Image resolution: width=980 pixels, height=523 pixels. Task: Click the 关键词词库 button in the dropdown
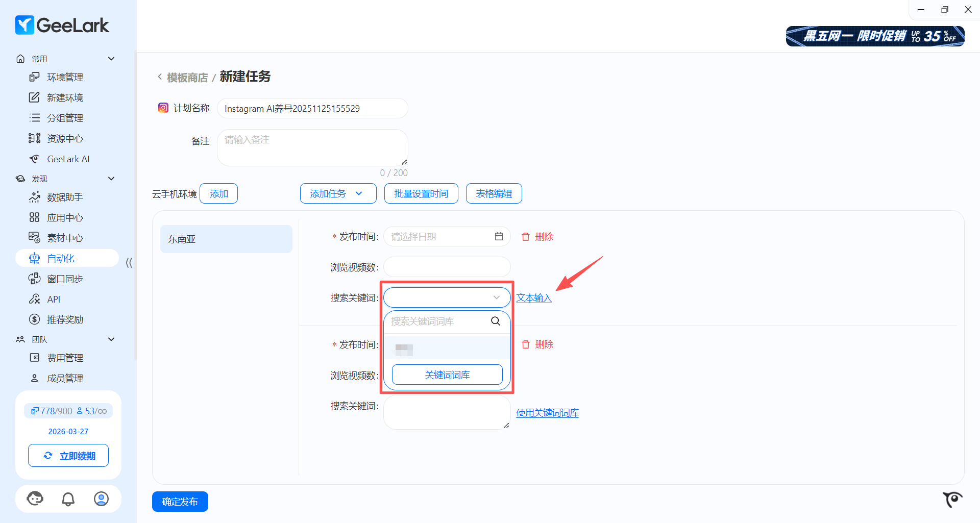[446, 374]
